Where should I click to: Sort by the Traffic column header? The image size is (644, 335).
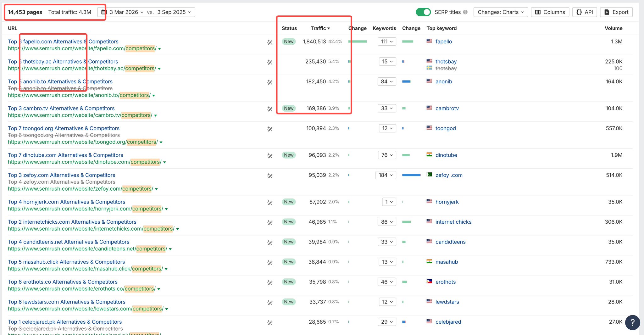click(320, 28)
